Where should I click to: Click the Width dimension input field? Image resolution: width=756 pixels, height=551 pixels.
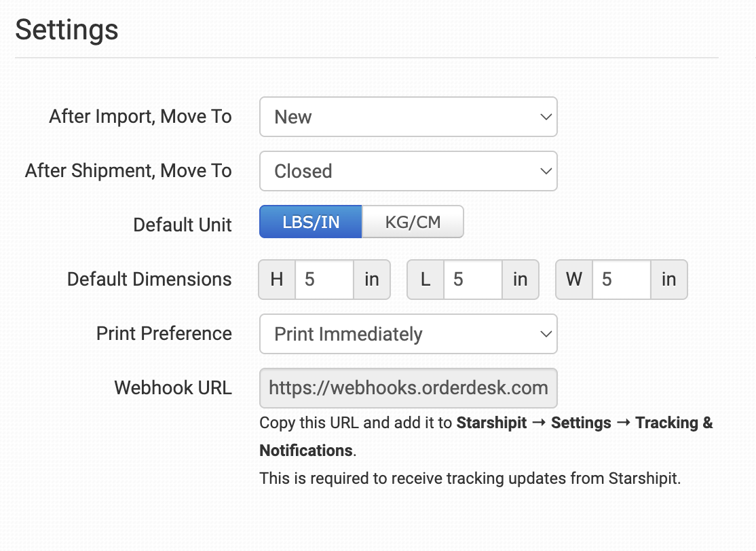[x=621, y=280]
